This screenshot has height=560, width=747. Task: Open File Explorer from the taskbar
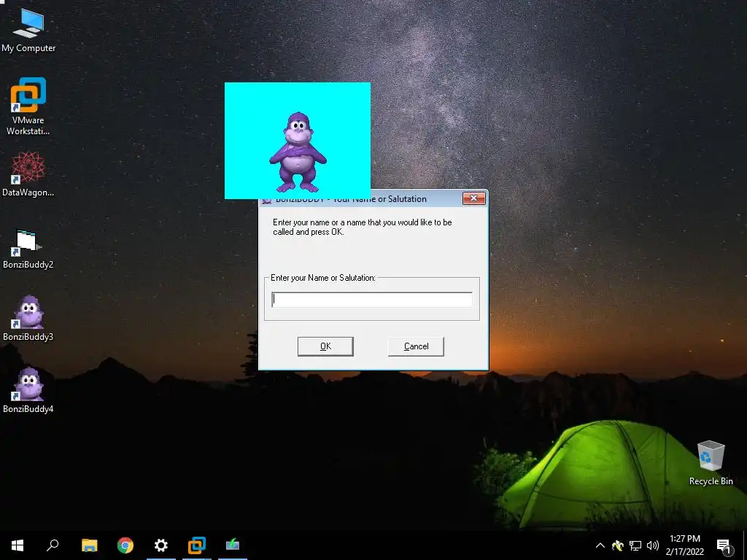pos(89,545)
